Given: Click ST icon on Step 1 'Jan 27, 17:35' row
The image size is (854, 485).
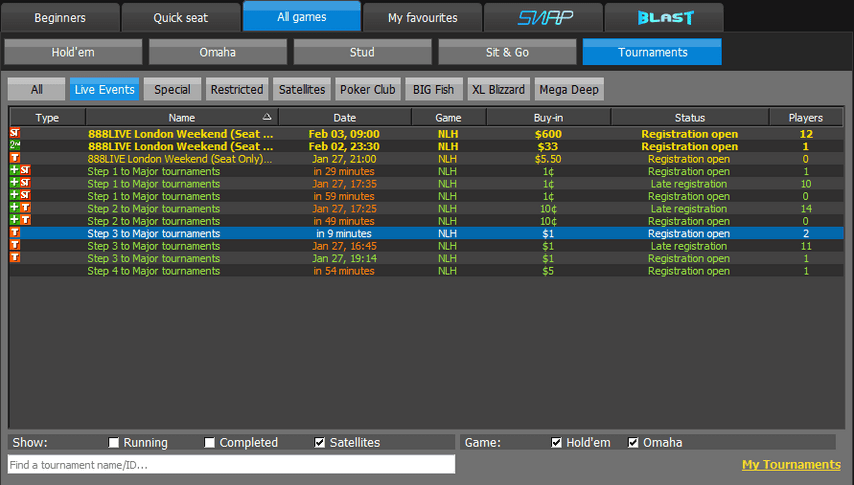Looking at the screenshot, I should (x=26, y=183).
